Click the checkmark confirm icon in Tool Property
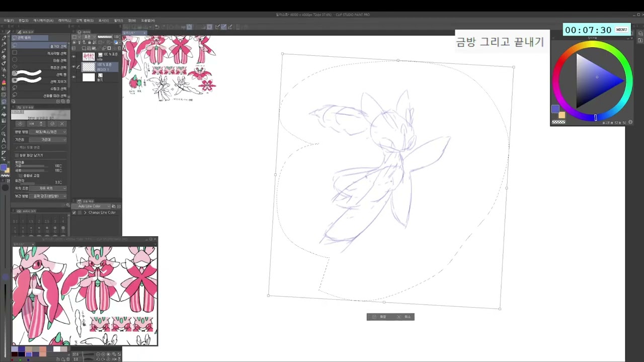Viewport: 644px width, 362px height. tap(52, 124)
